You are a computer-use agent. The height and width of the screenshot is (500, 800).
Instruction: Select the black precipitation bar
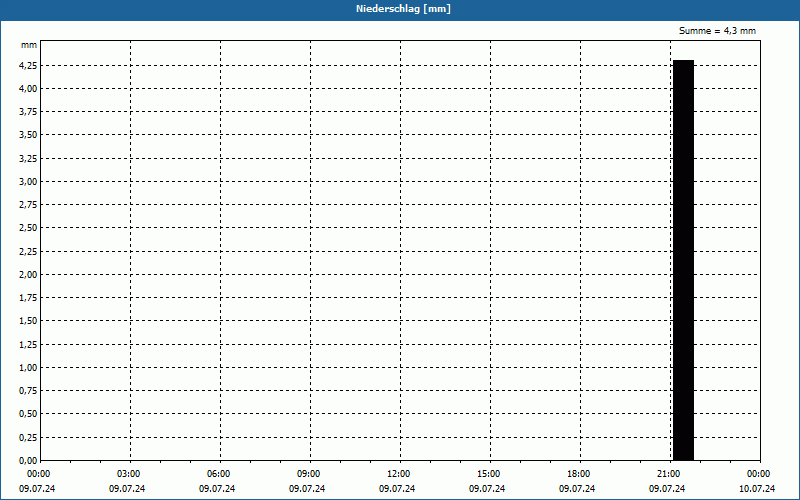(x=683, y=260)
